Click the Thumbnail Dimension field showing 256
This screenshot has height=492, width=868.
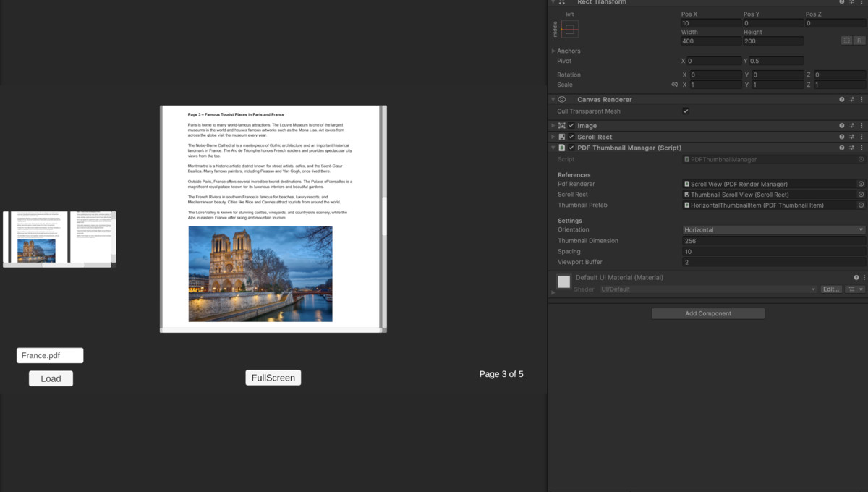point(773,241)
